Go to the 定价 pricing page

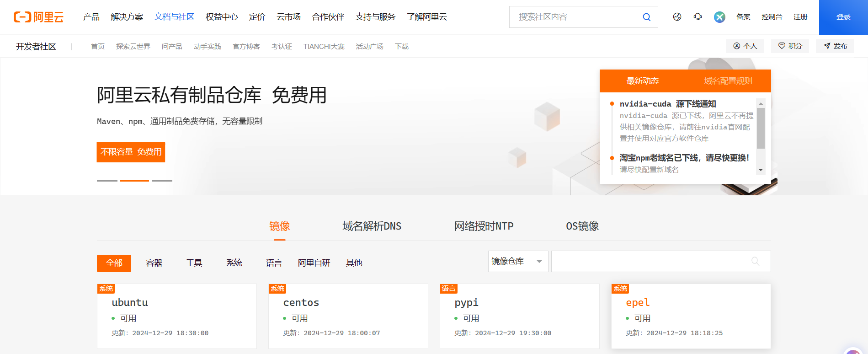pos(257,17)
